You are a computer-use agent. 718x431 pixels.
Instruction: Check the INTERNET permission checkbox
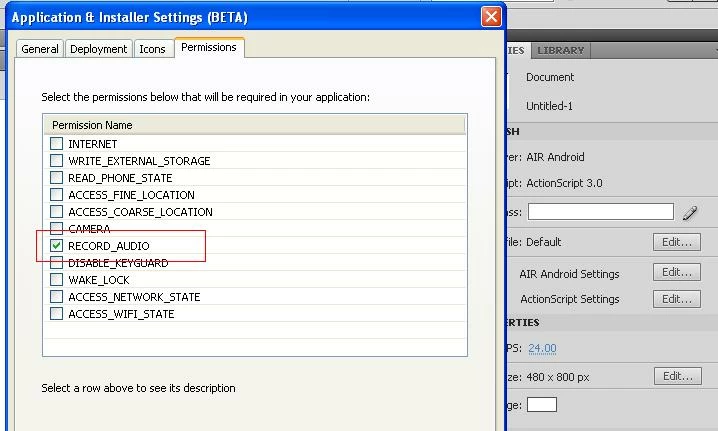tap(56, 143)
